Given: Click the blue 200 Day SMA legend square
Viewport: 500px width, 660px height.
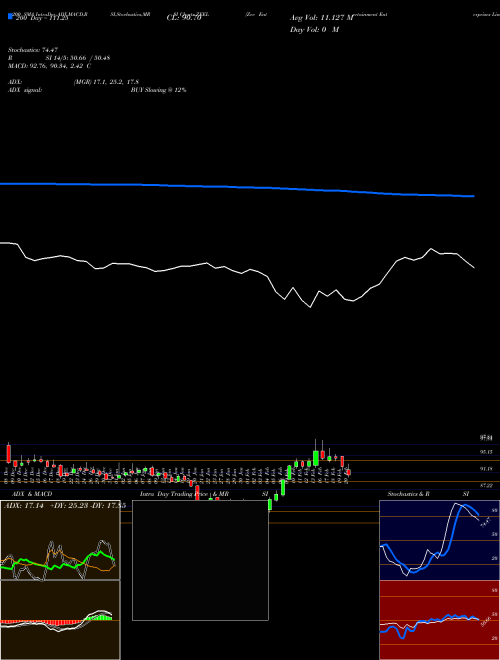Looking at the screenshot, I should pyautogui.click(x=10, y=16).
